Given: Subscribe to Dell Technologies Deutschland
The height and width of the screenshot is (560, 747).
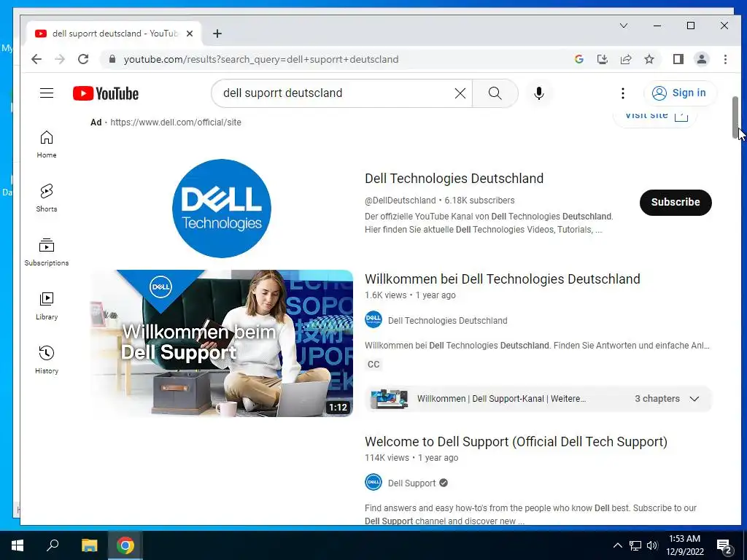Looking at the screenshot, I should click(x=676, y=203).
